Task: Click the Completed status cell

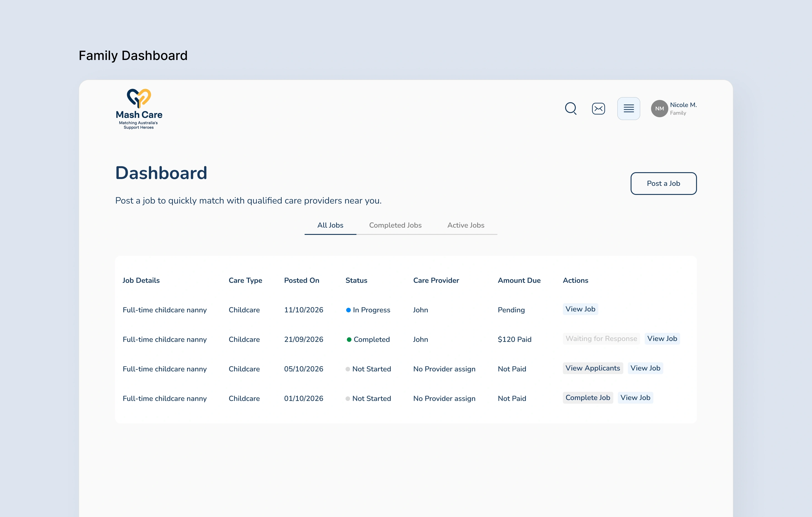Action: (368, 339)
